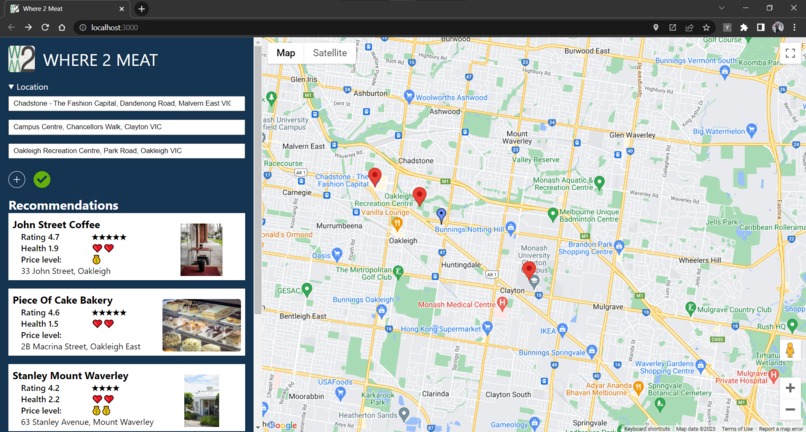Select the John Street Coffee recommendation title
Viewport: 806px width, 432px height.
coord(56,225)
